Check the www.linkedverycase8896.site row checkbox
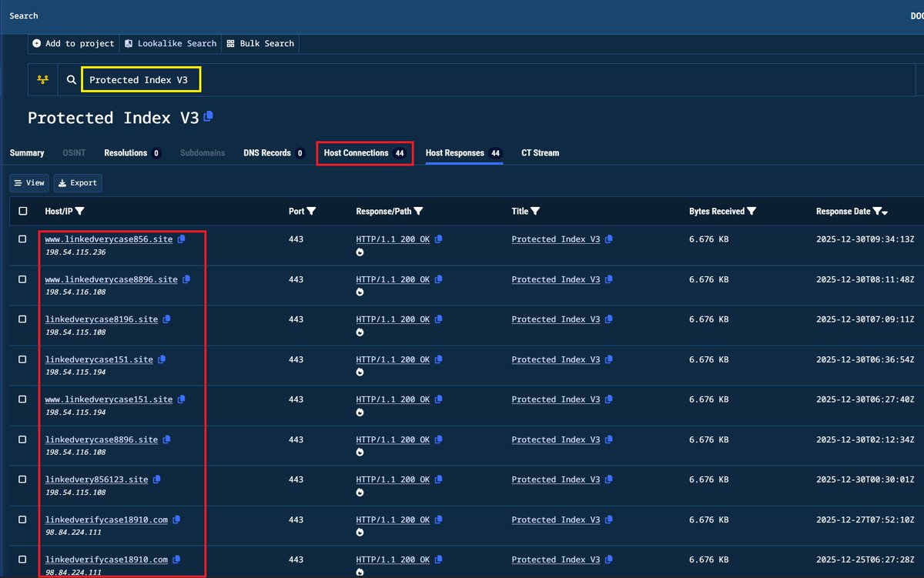The width and height of the screenshot is (924, 578). (x=22, y=279)
